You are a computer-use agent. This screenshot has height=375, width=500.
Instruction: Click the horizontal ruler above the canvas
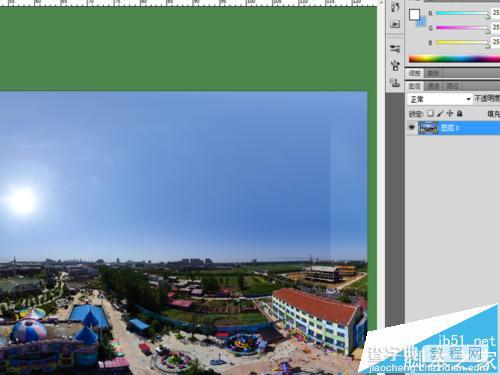tap(188, 3)
